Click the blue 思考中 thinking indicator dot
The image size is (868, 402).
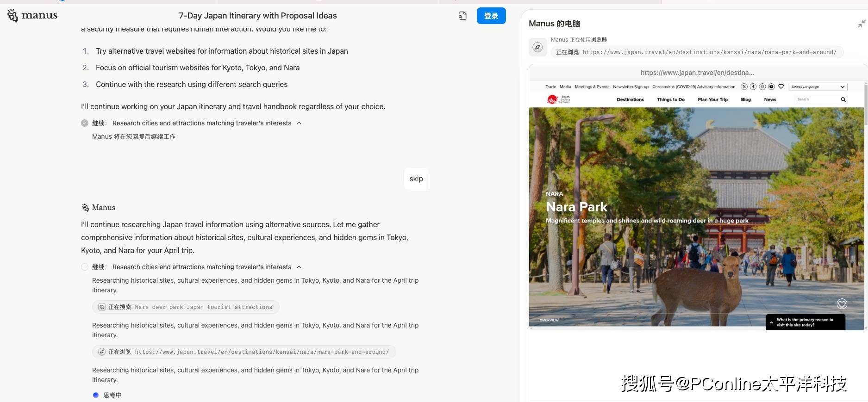(x=96, y=395)
